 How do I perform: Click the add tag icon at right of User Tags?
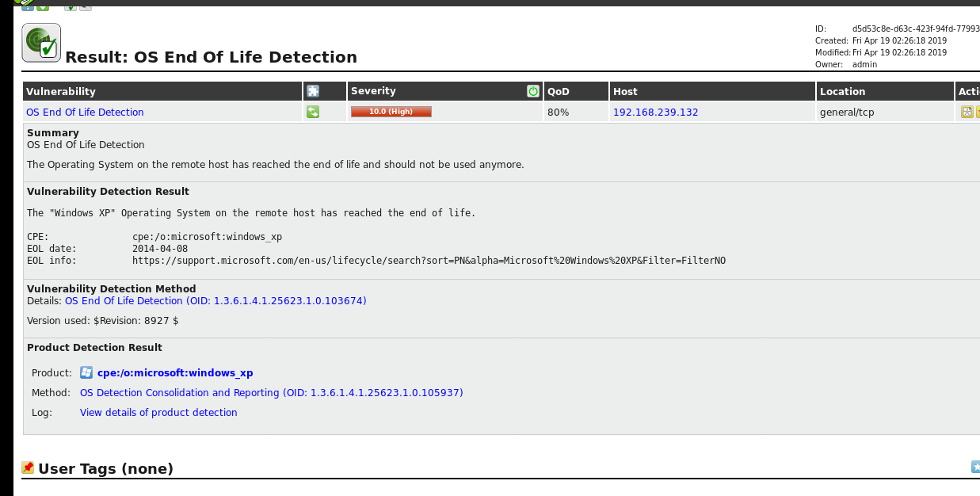pyautogui.click(x=975, y=467)
